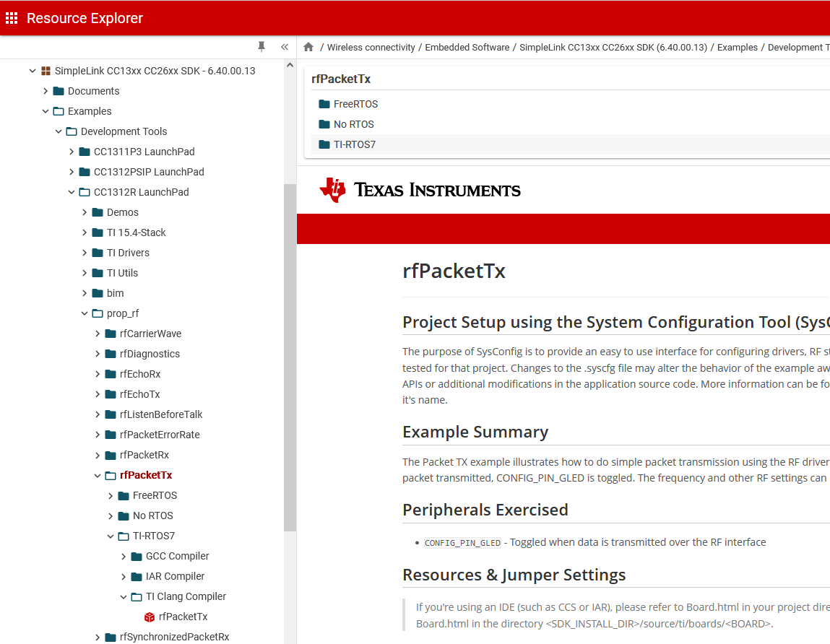
Task: Open the apps grid menu icon
Action: [x=12, y=18]
